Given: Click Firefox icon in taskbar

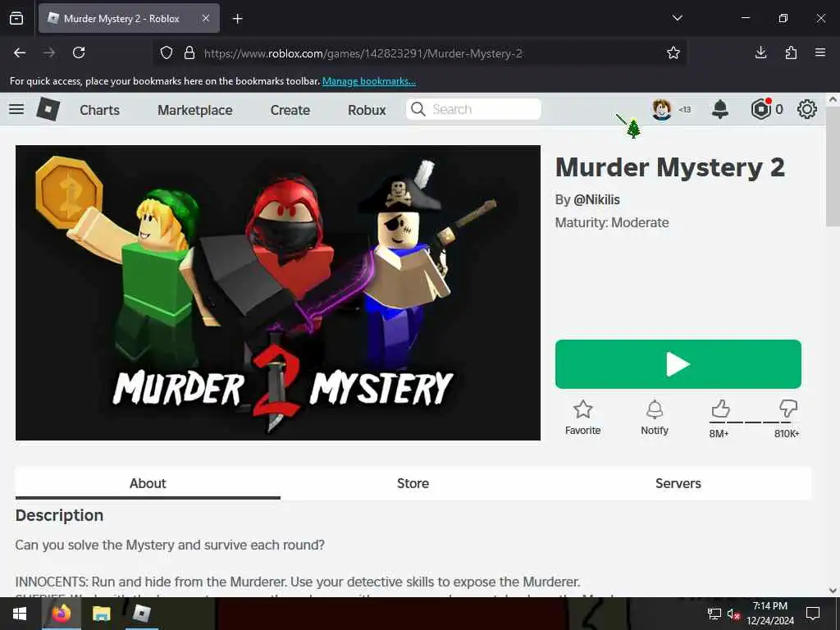Looking at the screenshot, I should point(61,614).
